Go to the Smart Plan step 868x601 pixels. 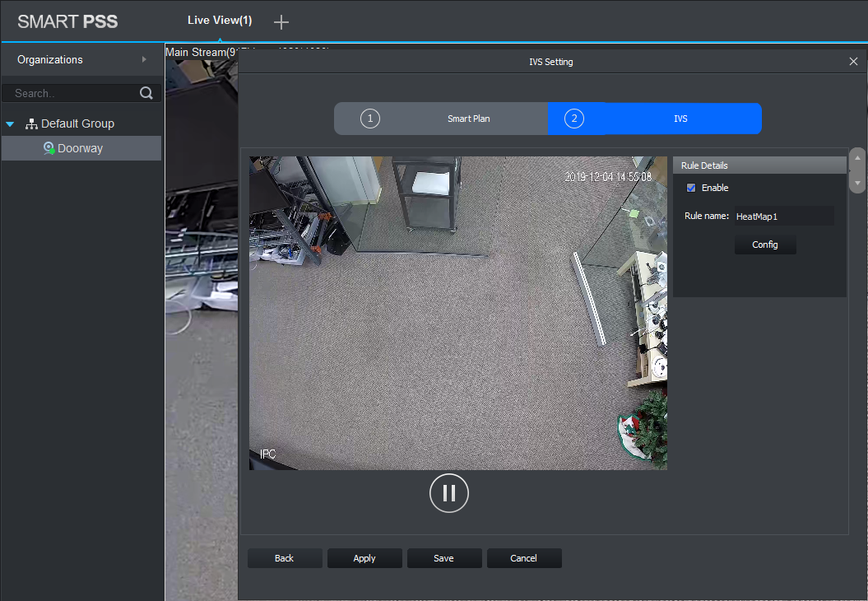468,119
